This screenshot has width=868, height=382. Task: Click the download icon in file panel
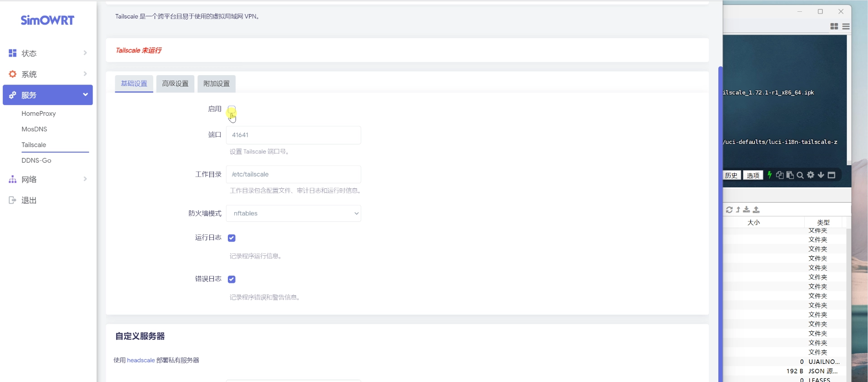click(746, 210)
